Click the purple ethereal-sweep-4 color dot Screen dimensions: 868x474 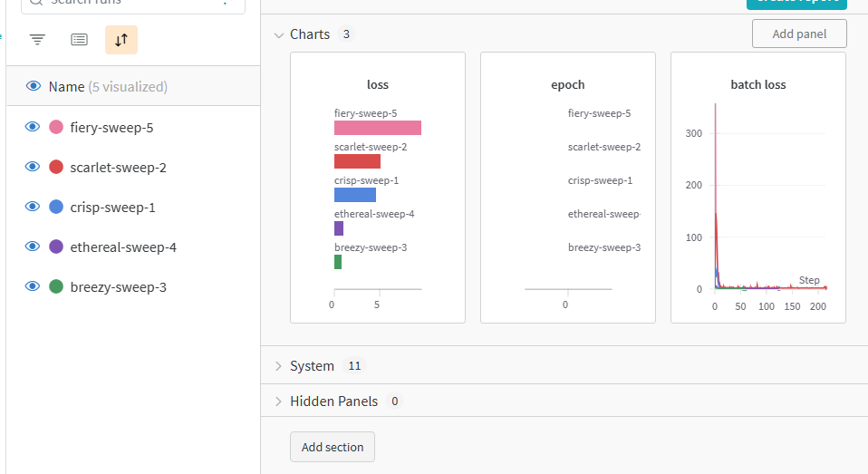click(x=56, y=247)
